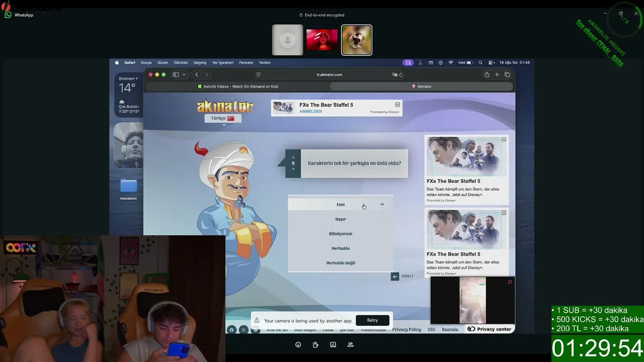Select the first participant thumbnail with blank avatar
This screenshot has width=644, height=362.
pos(288,40)
